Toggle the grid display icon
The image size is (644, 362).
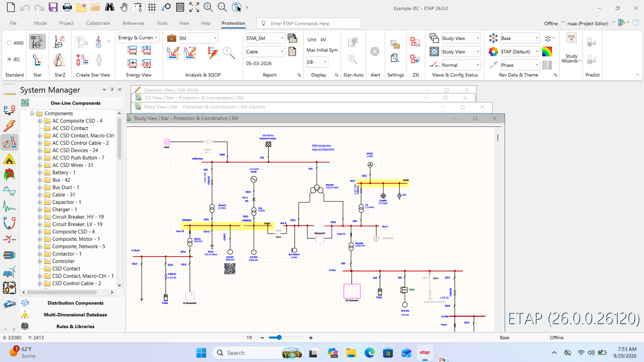pyautogui.click(x=152, y=7)
